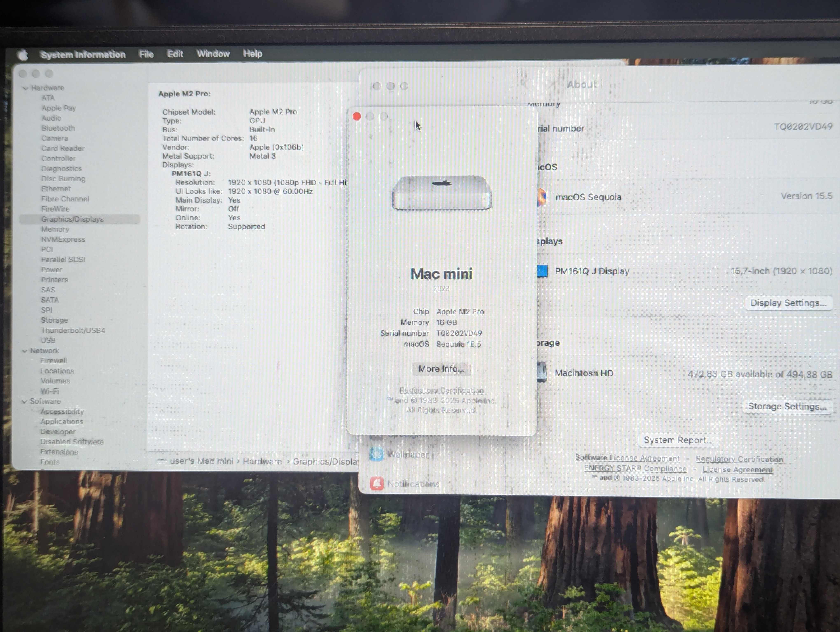Viewport: 840px width, 632px height.
Task: Open the License Agreement link
Action: coord(737,470)
